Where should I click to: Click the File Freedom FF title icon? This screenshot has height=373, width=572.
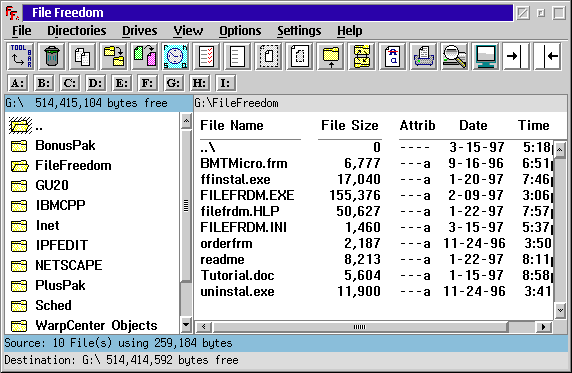12,13
